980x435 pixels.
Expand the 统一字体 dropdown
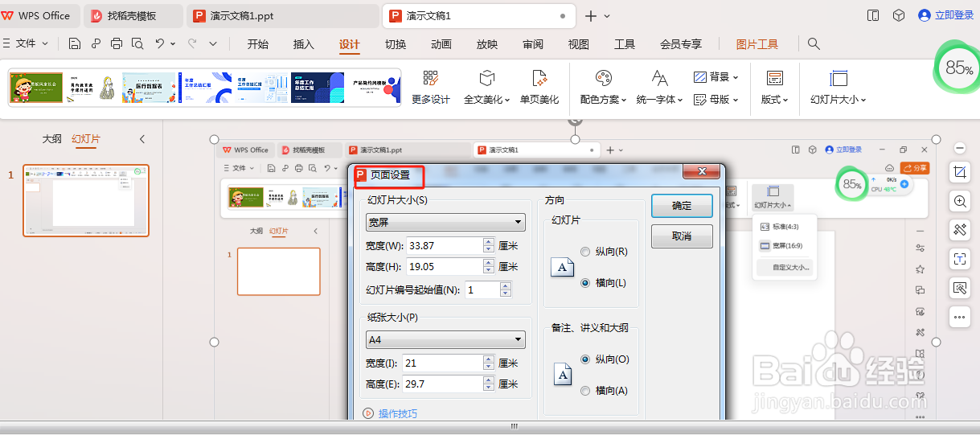click(659, 87)
